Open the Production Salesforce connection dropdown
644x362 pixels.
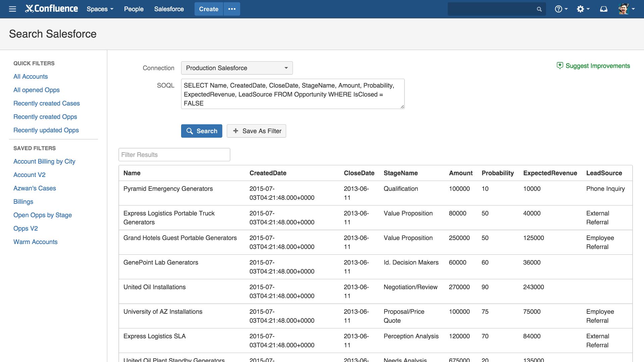click(236, 68)
